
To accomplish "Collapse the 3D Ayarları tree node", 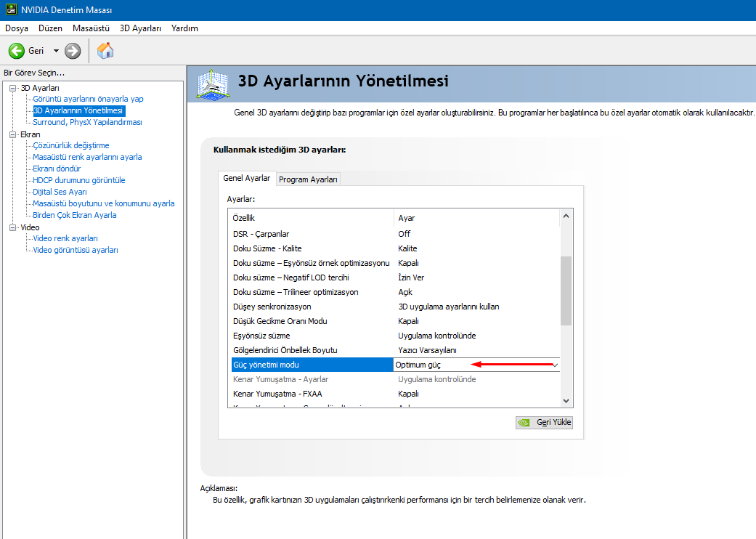I will point(13,88).
